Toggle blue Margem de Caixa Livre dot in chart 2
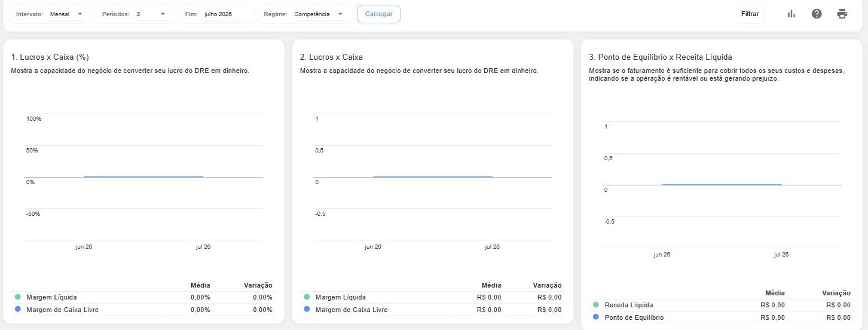 tap(307, 310)
